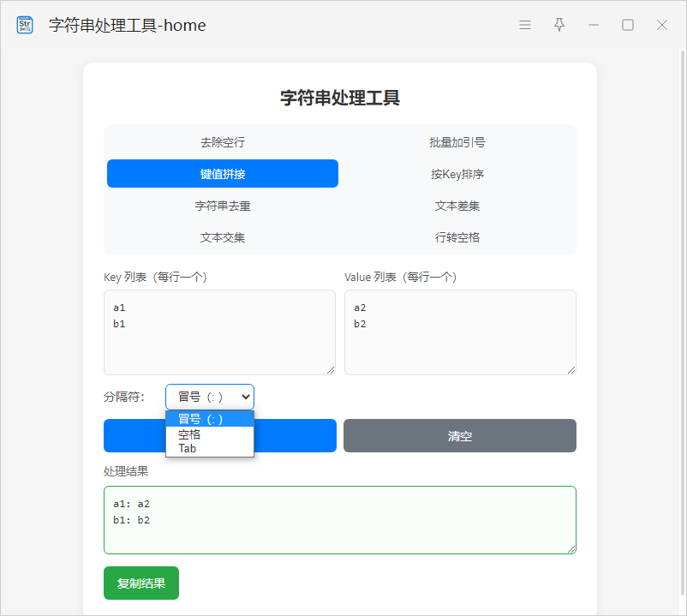Maximize the window
This screenshot has height=616, width=687.
628,25
